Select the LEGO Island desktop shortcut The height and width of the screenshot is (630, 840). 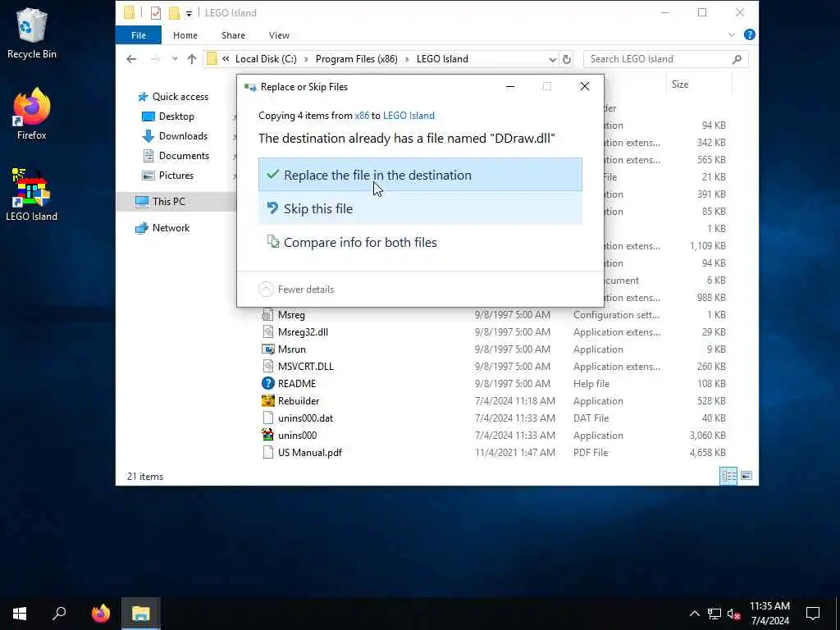tap(32, 195)
